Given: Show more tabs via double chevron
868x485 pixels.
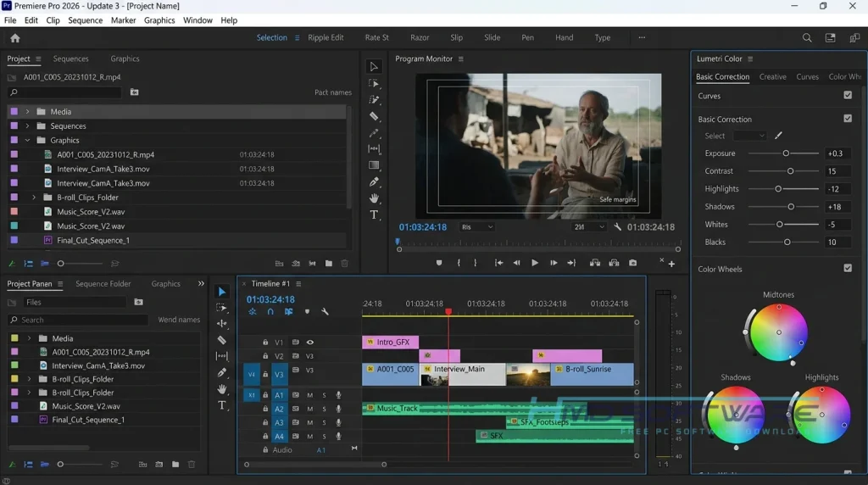Looking at the screenshot, I should pyautogui.click(x=201, y=283).
